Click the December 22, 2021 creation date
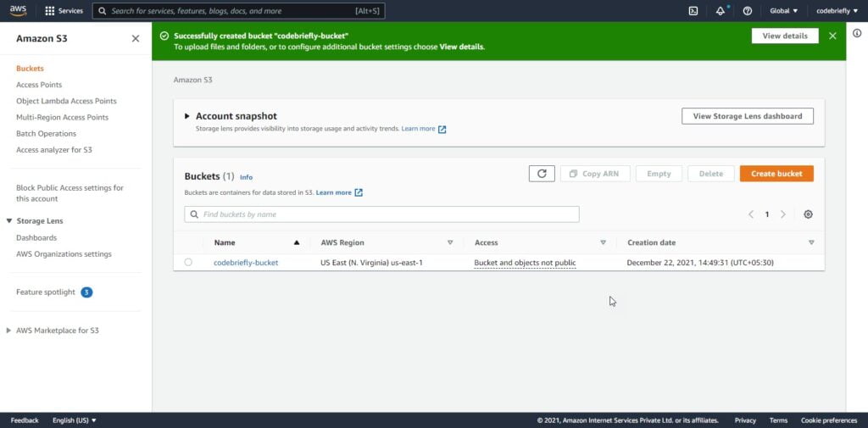 pos(699,263)
